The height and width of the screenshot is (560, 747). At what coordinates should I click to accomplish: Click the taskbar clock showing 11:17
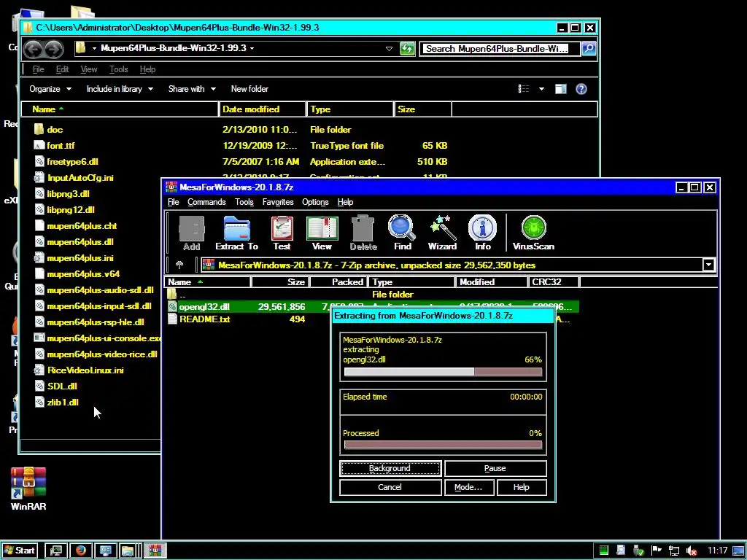[x=718, y=551]
